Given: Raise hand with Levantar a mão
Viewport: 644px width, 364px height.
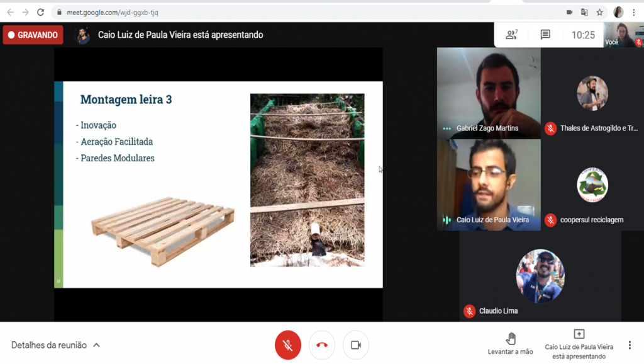Looking at the screenshot, I should (510, 344).
